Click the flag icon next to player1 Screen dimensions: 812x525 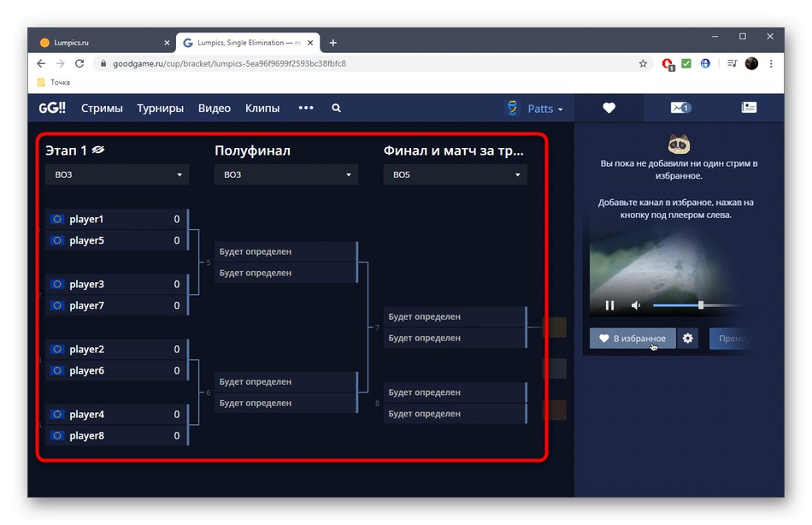tap(57, 219)
